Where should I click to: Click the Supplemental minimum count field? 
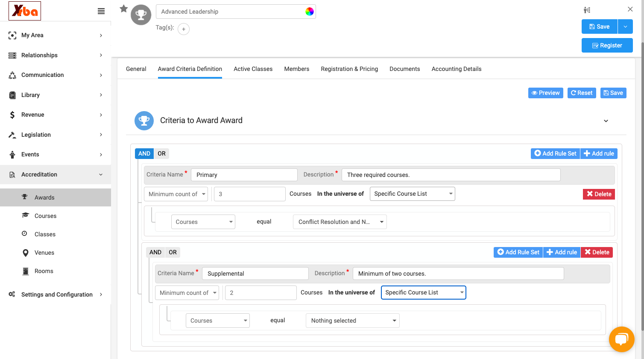[x=261, y=293]
